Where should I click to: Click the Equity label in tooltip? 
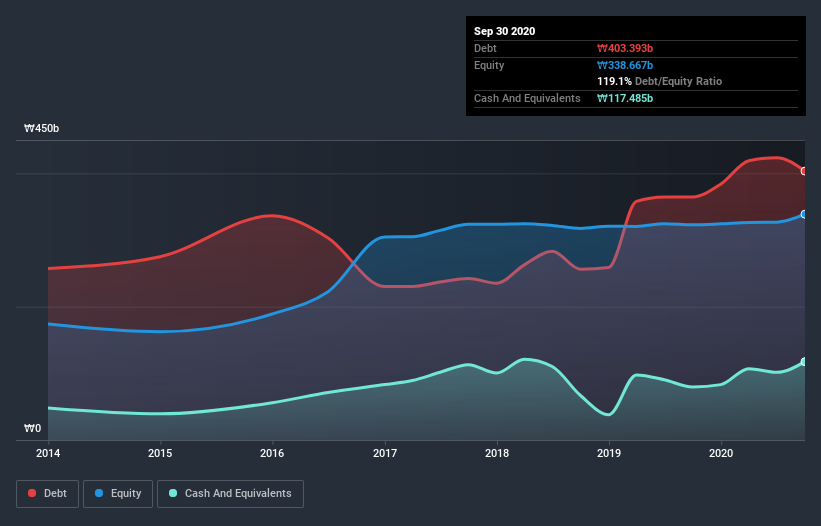[x=489, y=65]
